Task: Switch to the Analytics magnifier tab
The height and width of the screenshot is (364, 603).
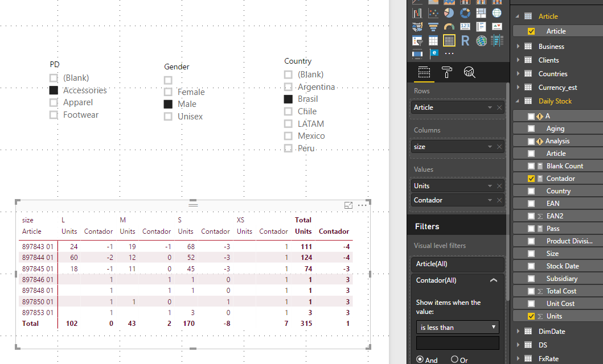Action: pyautogui.click(x=470, y=72)
